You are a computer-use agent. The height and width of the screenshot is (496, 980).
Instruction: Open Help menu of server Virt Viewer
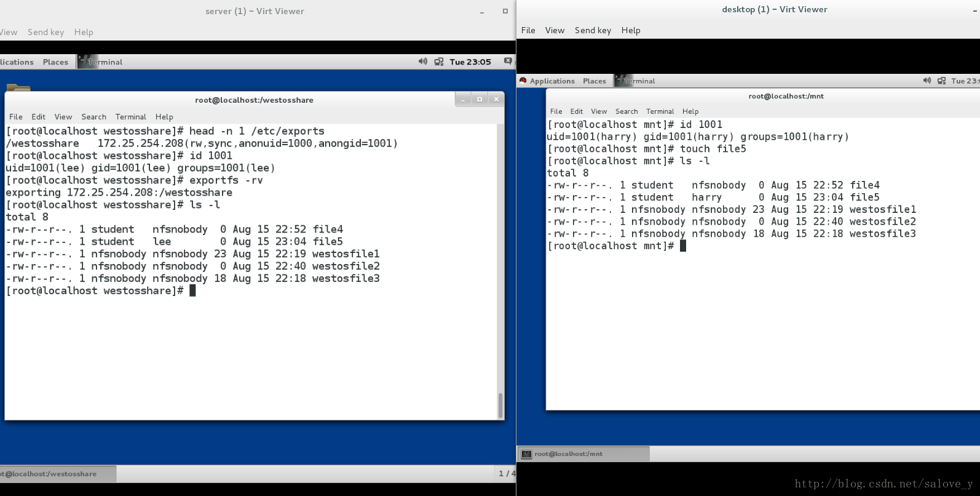click(x=84, y=32)
